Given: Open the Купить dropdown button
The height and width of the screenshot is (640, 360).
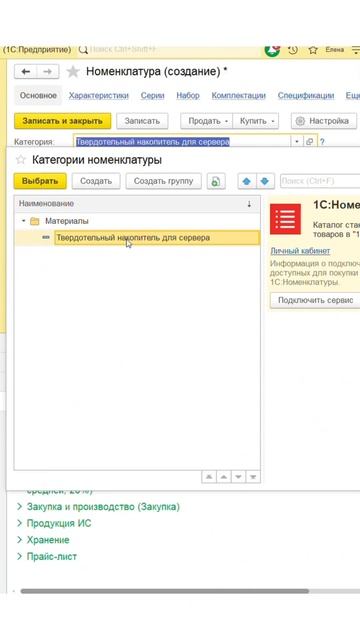Looking at the screenshot, I should tap(256, 121).
